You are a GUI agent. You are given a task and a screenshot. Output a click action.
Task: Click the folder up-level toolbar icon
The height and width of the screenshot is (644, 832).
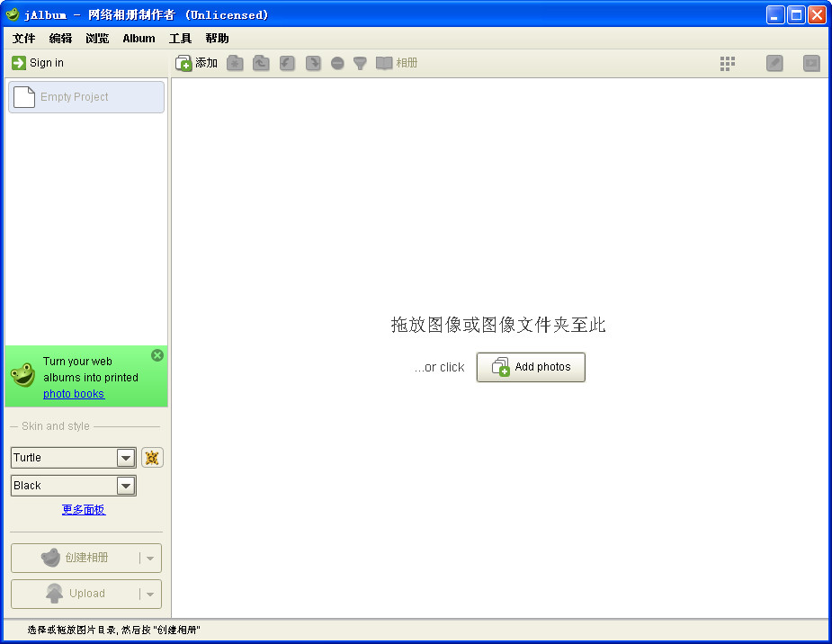pyautogui.click(x=261, y=63)
